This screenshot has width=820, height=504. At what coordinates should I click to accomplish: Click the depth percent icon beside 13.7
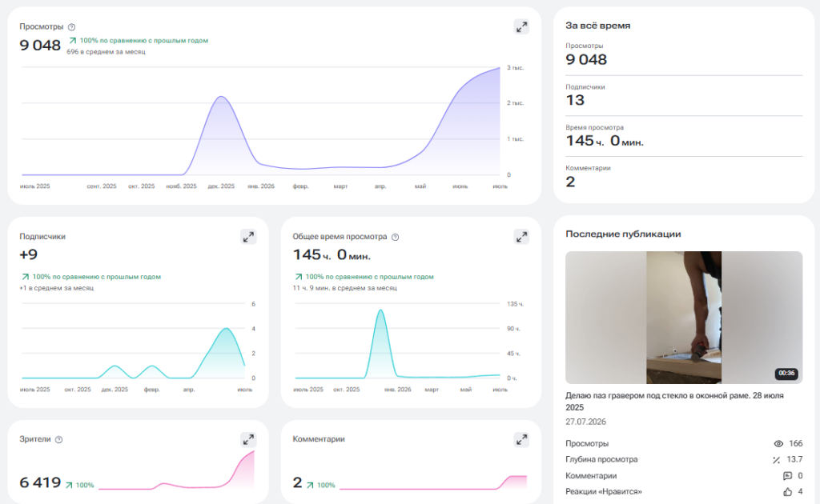(x=776, y=460)
